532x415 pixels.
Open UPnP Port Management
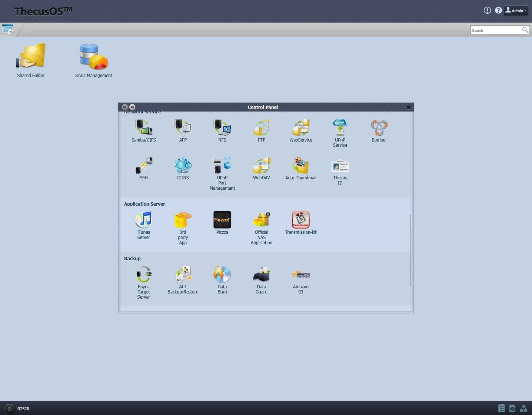pyautogui.click(x=222, y=173)
